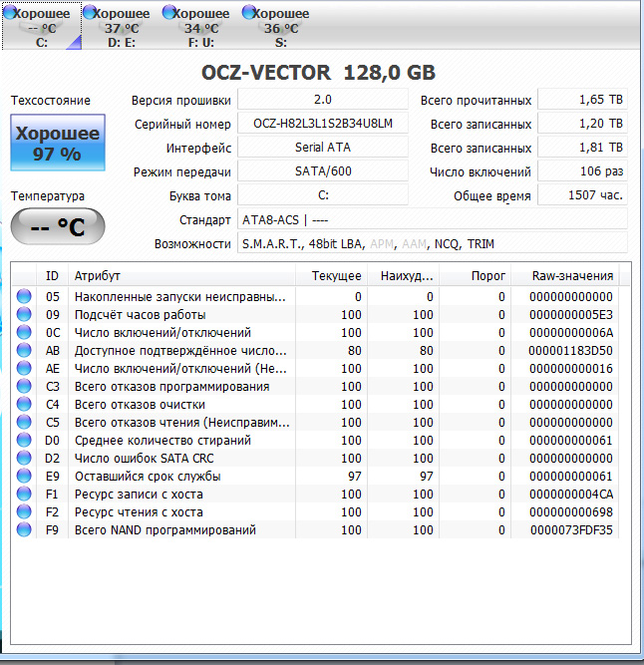Click total reads value 1,65 TB
Image resolution: width=644 pixels, height=665 pixels.
click(582, 100)
